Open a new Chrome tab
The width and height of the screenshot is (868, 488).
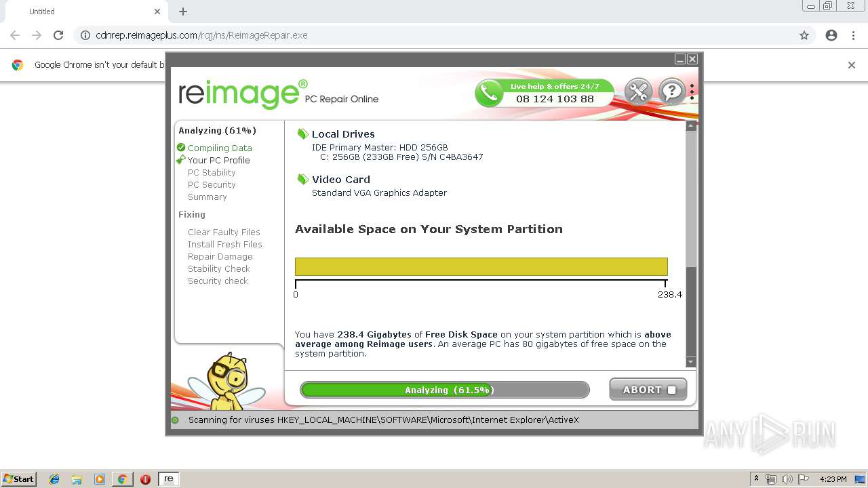pos(183,12)
